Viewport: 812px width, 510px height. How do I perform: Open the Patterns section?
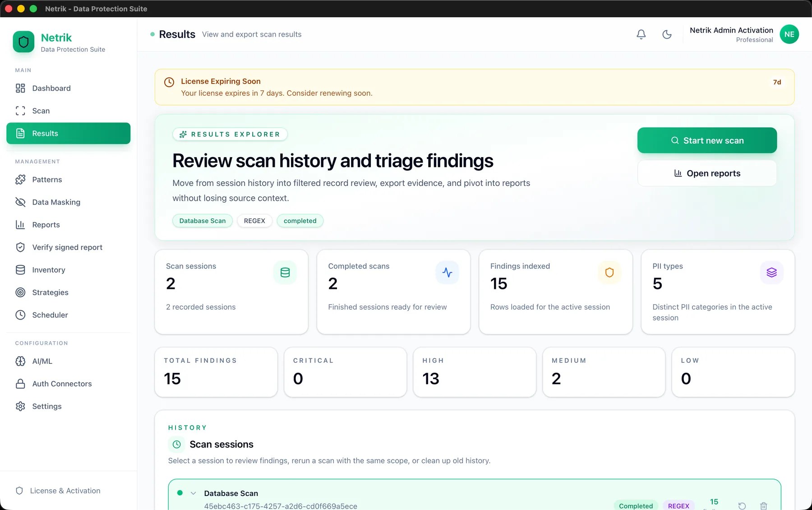point(68,180)
